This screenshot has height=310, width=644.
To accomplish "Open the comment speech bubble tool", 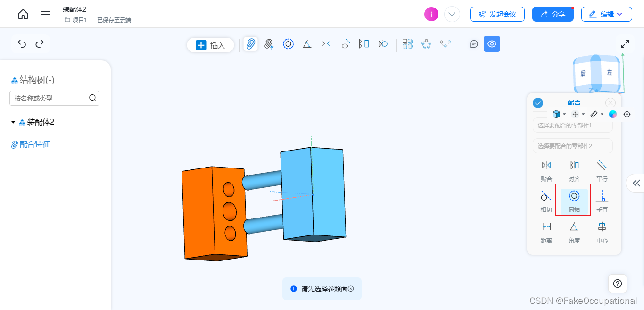I will (x=474, y=44).
